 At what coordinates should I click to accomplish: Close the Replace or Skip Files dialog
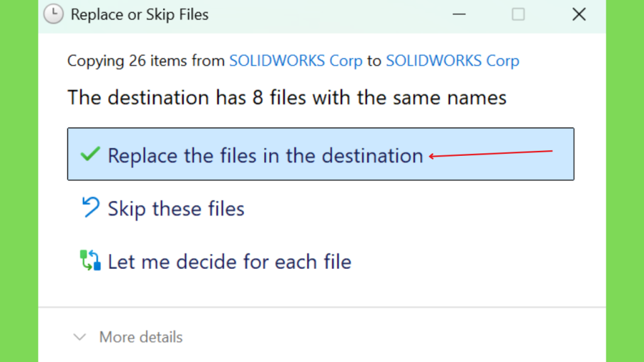(x=579, y=14)
